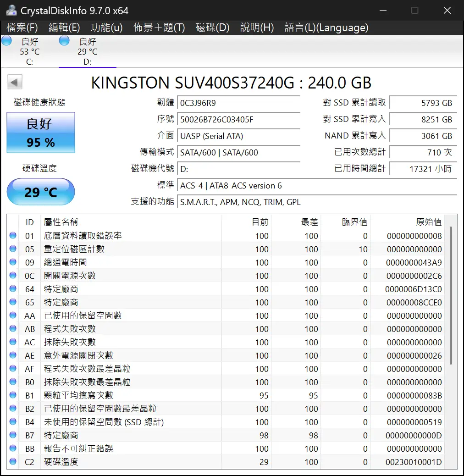This screenshot has width=464, height=476.
Task: Click status orb for attribute AE row
Action: pyautogui.click(x=13, y=355)
